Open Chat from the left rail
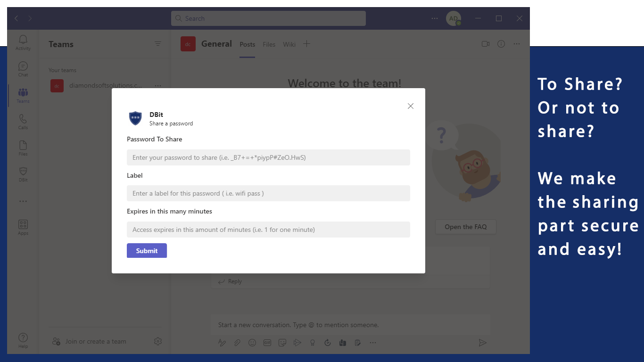This screenshot has height=362, width=644. tap(23, 69)
